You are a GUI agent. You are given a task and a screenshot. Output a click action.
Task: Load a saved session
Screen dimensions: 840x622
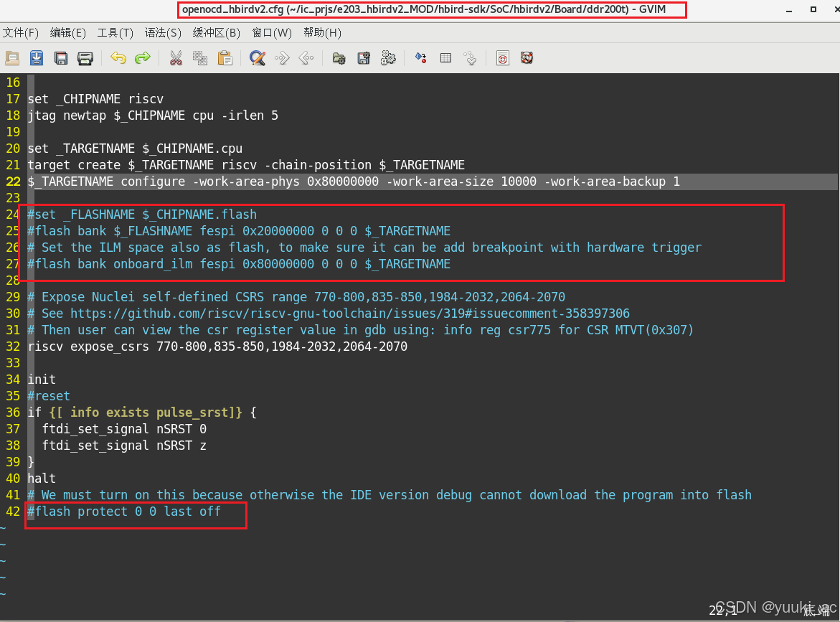339,58
